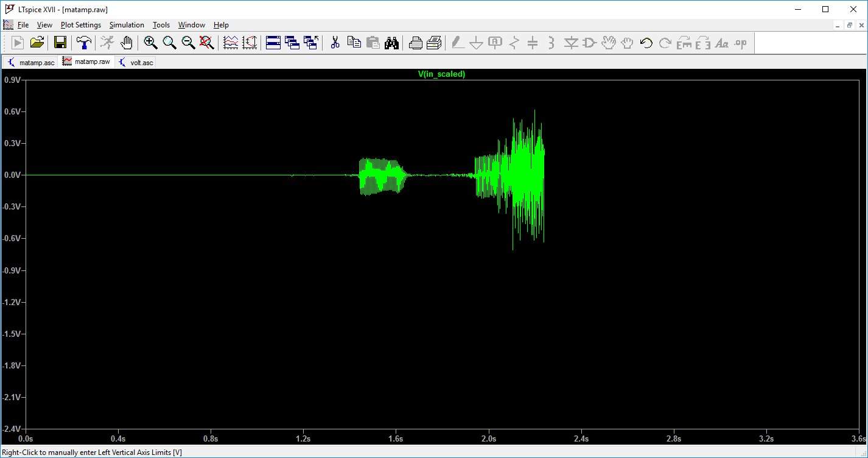This screenshot has width=868, height=458.
Task: Tile the windows horizontally
Action: tap(273, 43)
